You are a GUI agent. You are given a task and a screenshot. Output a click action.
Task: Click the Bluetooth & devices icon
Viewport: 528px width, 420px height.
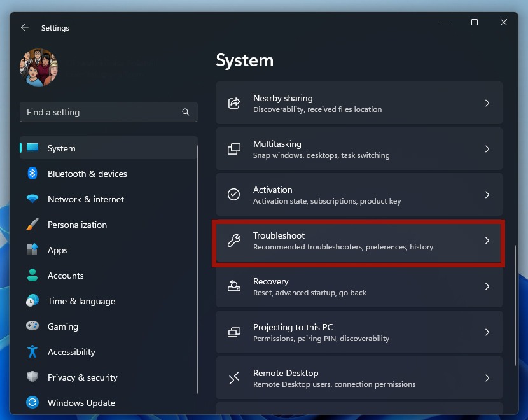[x=33, y=174]
